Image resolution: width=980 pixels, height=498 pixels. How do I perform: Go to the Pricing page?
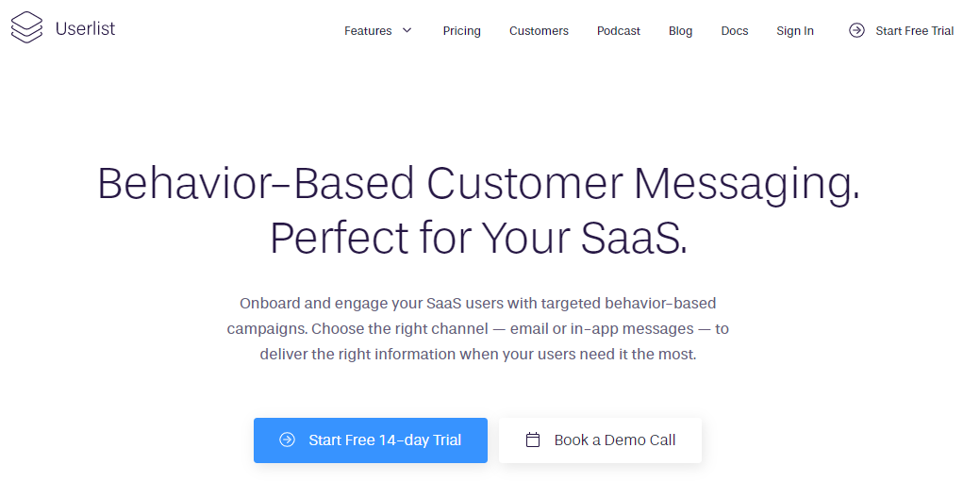[x=462, y=30]
